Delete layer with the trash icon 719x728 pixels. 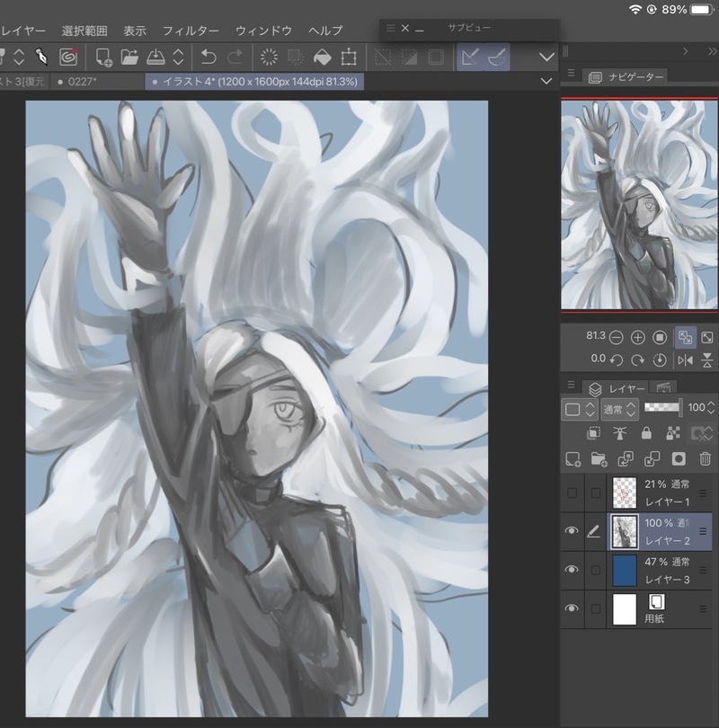pyautogui.click(x=706, y=459)
